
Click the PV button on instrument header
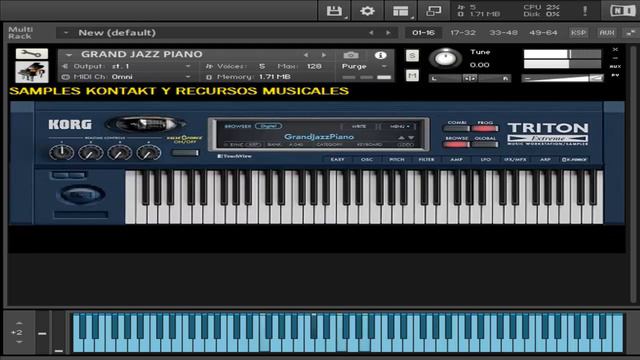click(615, 75)
